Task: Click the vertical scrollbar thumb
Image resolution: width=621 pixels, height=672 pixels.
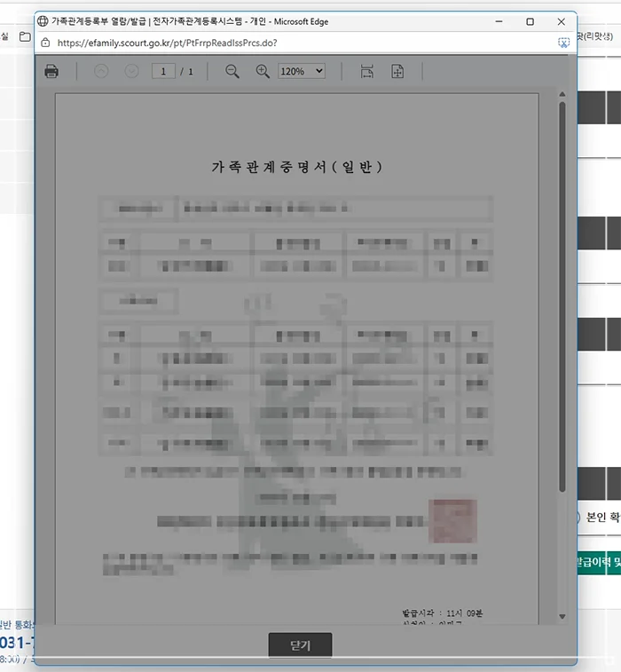Action: click(562, 293)
